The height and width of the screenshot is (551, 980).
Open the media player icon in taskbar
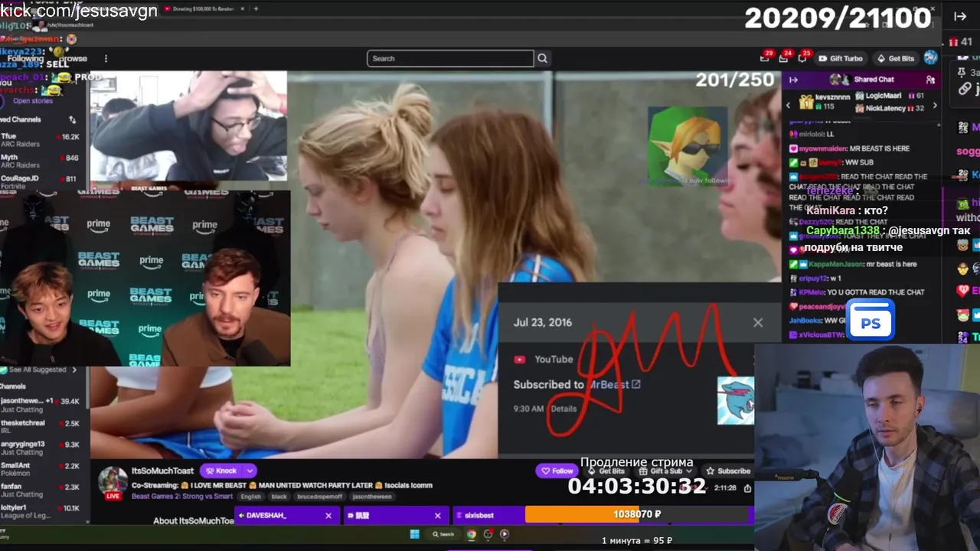point(505,534)
